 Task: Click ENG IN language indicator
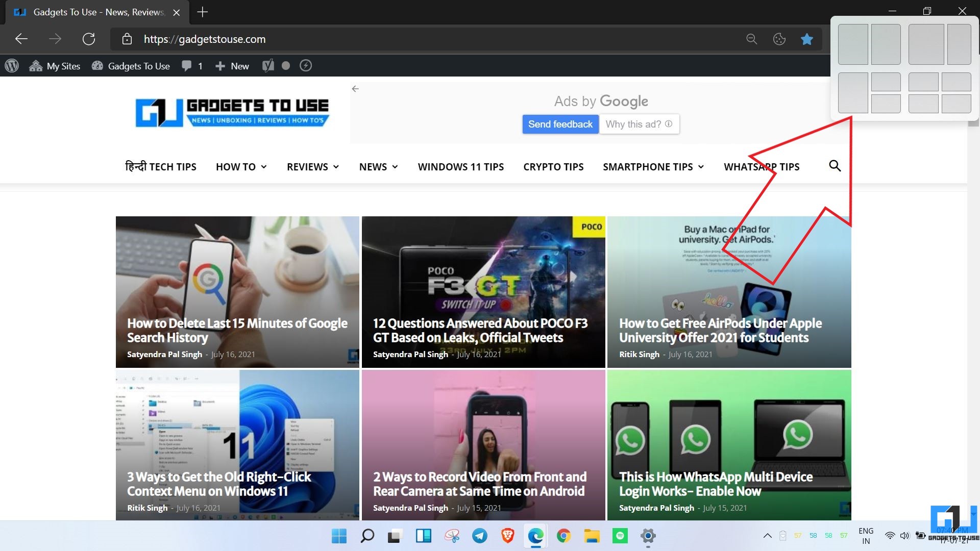[x=866, y=536]
